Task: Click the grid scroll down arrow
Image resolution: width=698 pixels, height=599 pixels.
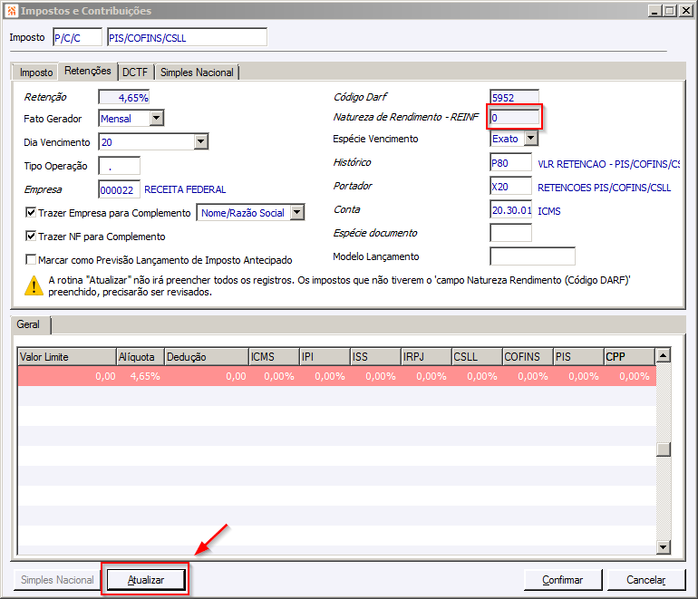Action: [x=663, y=547]
